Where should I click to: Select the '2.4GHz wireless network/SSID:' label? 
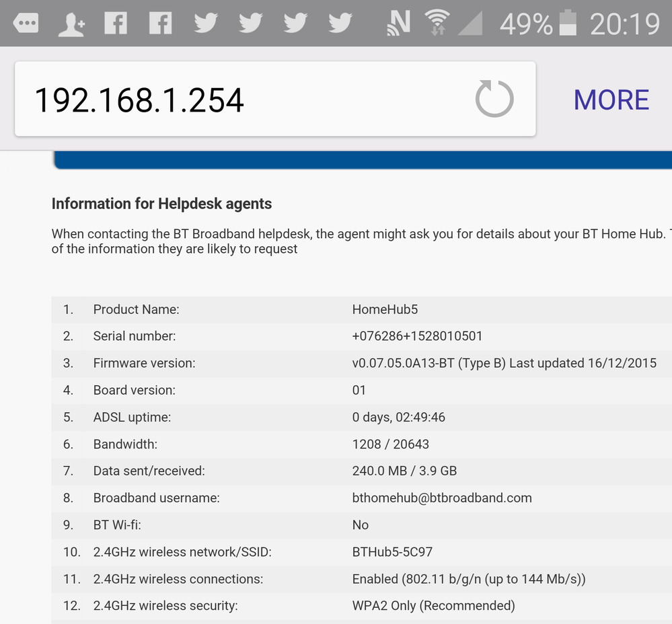click(182, 552)
